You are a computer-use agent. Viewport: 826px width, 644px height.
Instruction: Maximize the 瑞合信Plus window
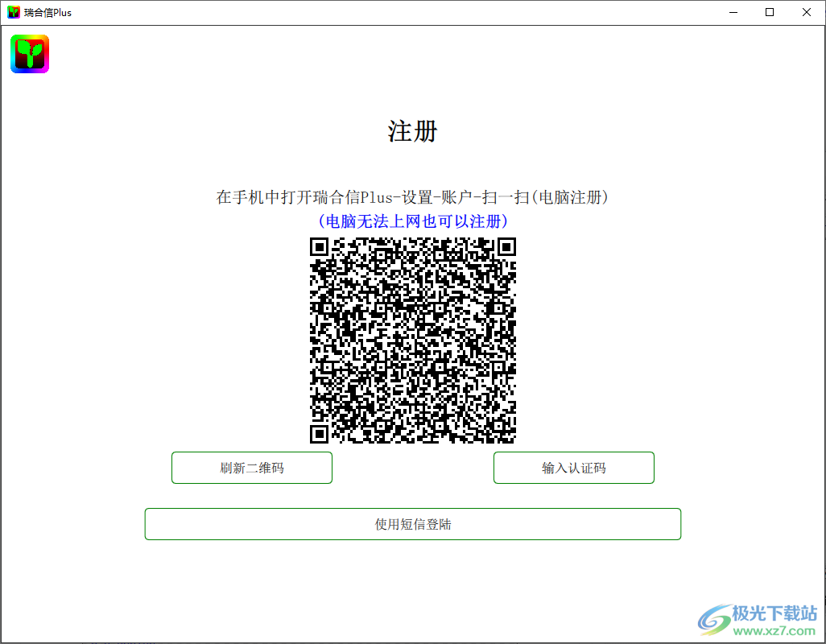click(770, 12)
